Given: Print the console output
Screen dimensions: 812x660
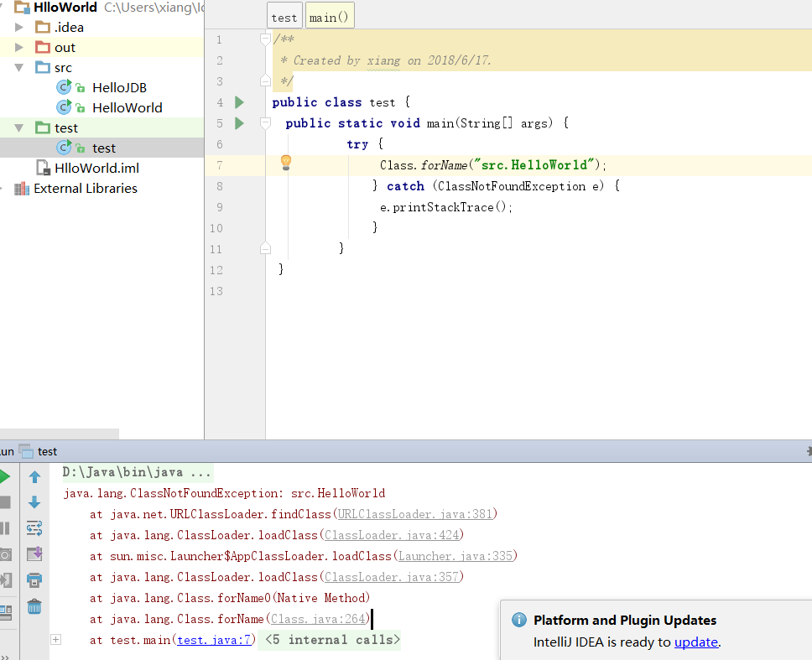Looking at the screenshot, I should tap(34, 579).
